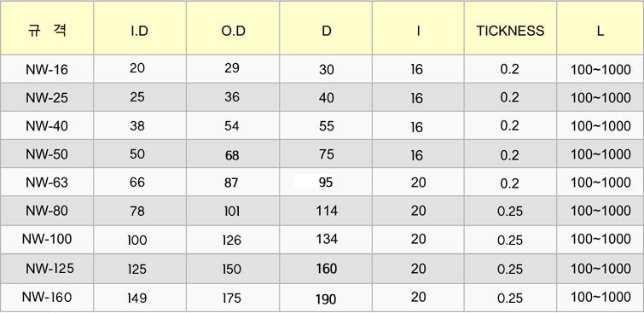This screenshot has height=313, width=644.
Task: Click O.D value 126 for NW-100
Action: coord(232,241)
